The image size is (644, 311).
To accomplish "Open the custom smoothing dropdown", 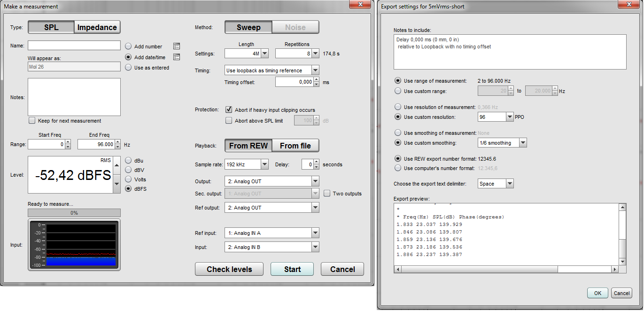I will click(x=523, y=143).
